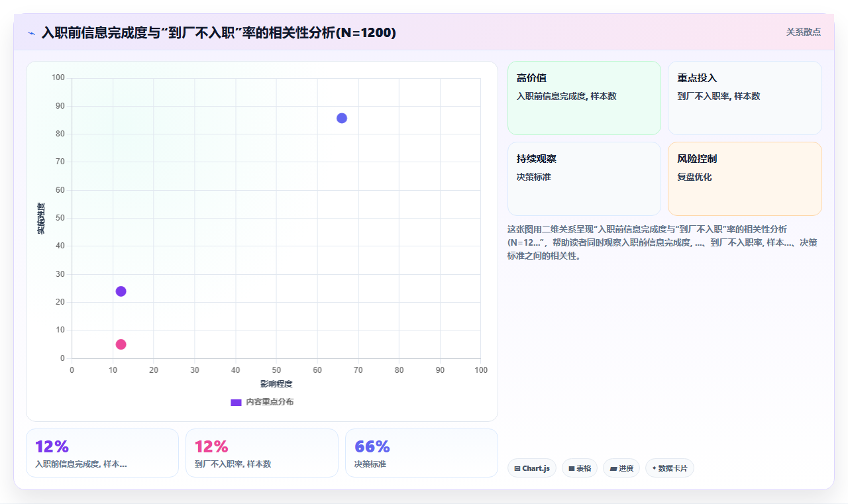
Task: Click the lightning icon beside the title
Action: 31,32
